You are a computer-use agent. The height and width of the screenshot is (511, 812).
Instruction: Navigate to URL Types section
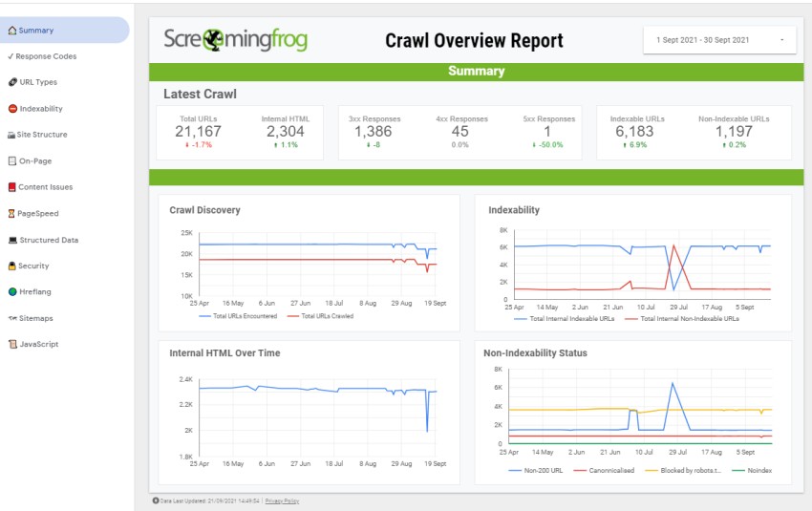pos(38,82)
